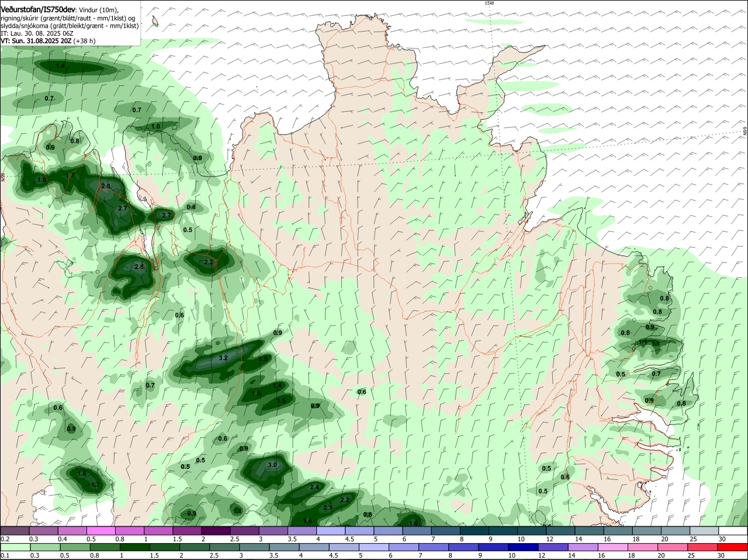Click the 'slydda/snjókoma' legend description line

click(70, 26)
